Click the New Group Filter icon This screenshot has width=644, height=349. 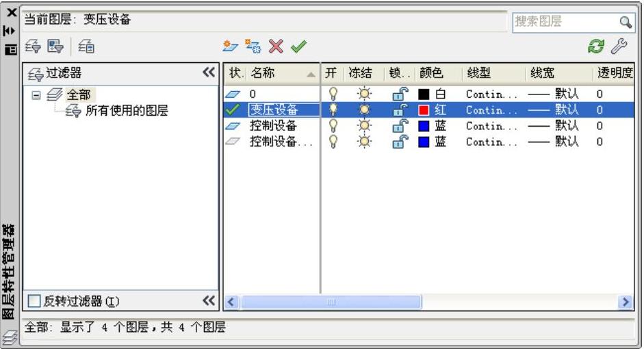[55, 46]
